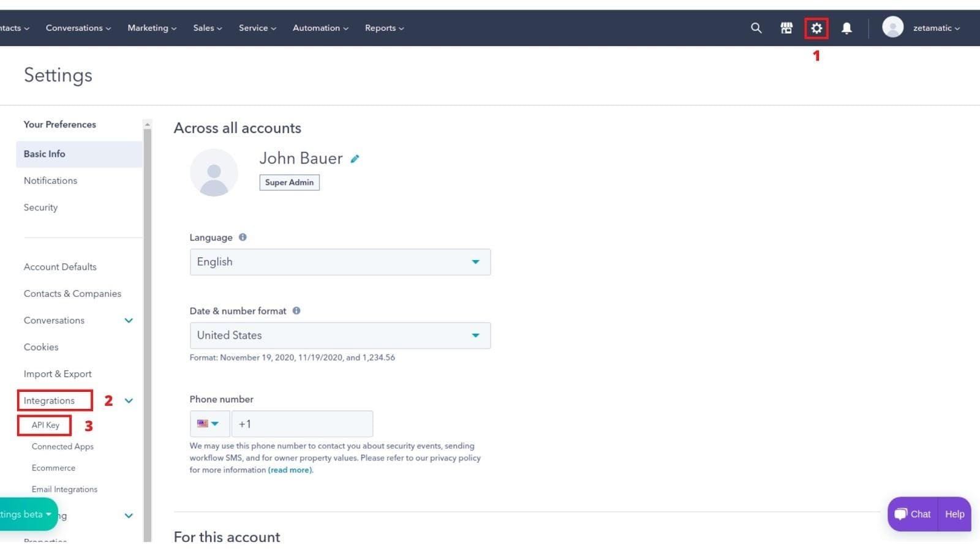Screen dimensions: 980x551
Task: Open the Conversations top menu
Action: [78, 28]
